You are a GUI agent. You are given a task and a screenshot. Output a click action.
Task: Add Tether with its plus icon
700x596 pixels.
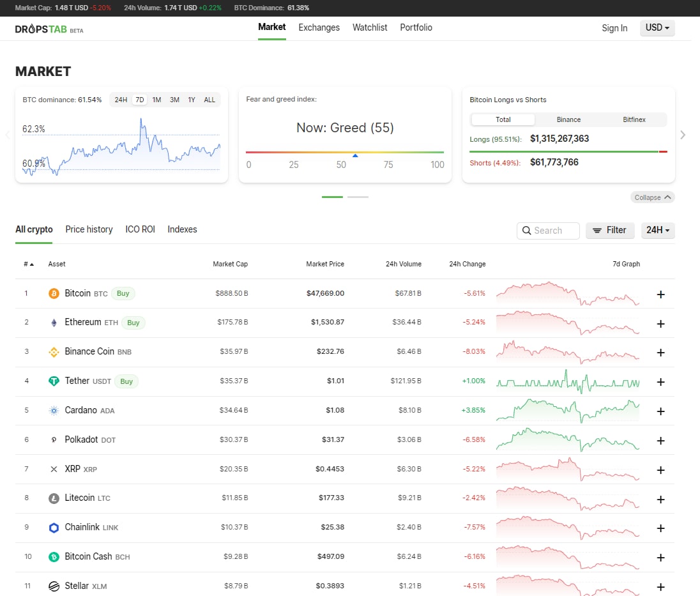(660, 382)
